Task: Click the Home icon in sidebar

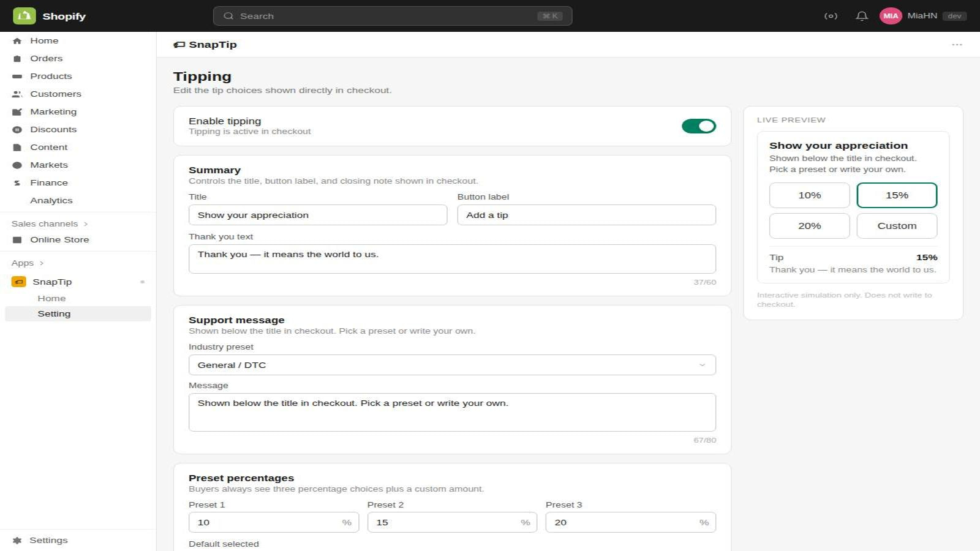Action: pyautogui.click(x=17, y=41)
